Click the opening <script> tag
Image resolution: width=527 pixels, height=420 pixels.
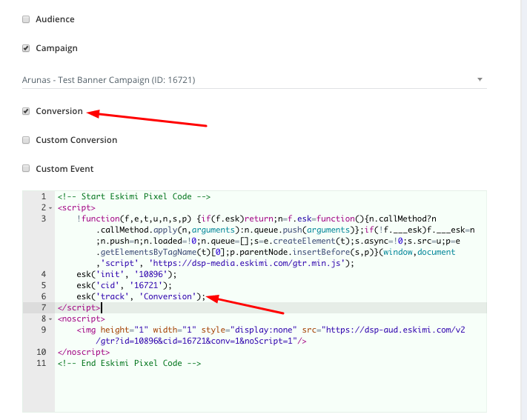pos(76,207)
